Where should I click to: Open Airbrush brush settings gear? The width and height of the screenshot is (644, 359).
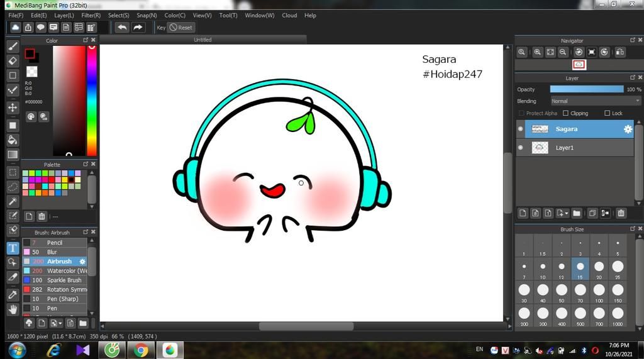pyautogui.click(x=82, y=262)
